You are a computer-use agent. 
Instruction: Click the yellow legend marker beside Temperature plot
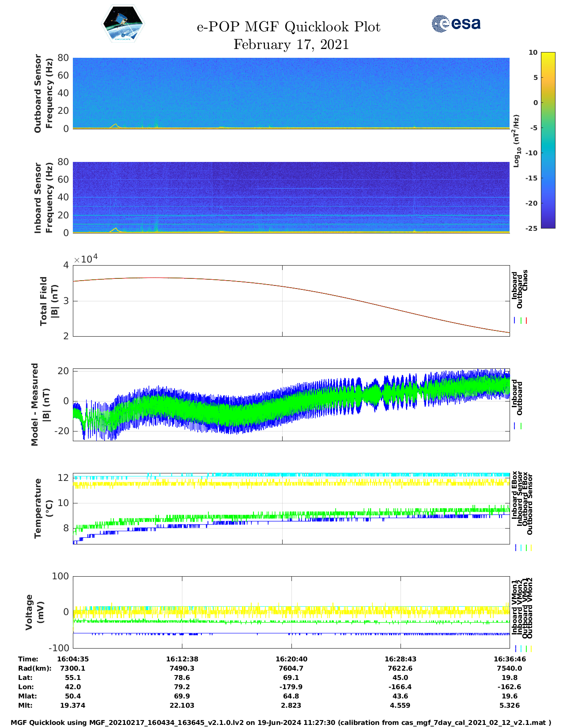click(531, 548)
